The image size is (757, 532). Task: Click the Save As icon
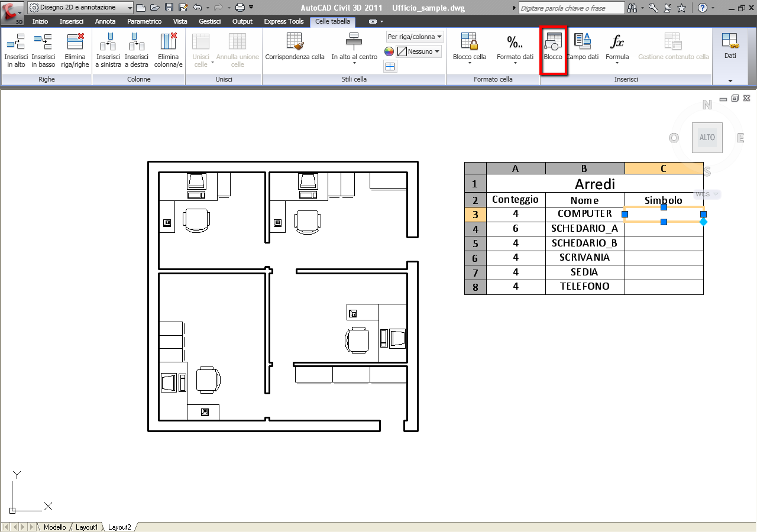(x=183, y=8)
